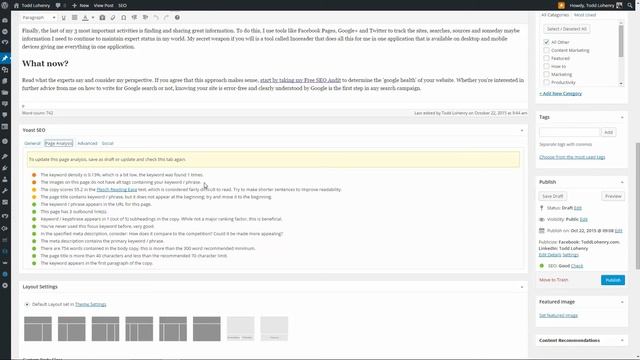Viewport: 640px width, 360px height.
Task: Click the redo arrow in editor toolbar
Action: click(x=166, y=18)
